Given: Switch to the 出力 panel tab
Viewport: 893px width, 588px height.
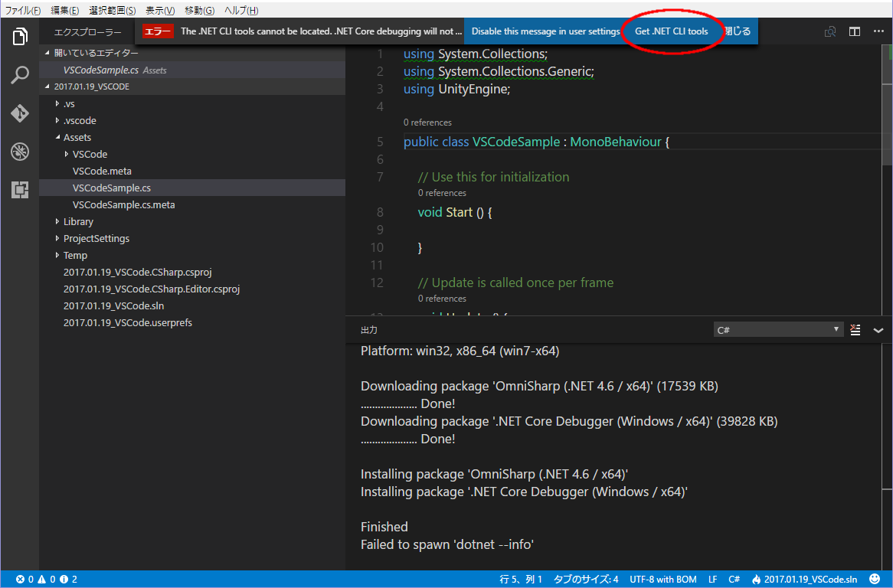Looking at the screenshot, I should coord(368,329).
